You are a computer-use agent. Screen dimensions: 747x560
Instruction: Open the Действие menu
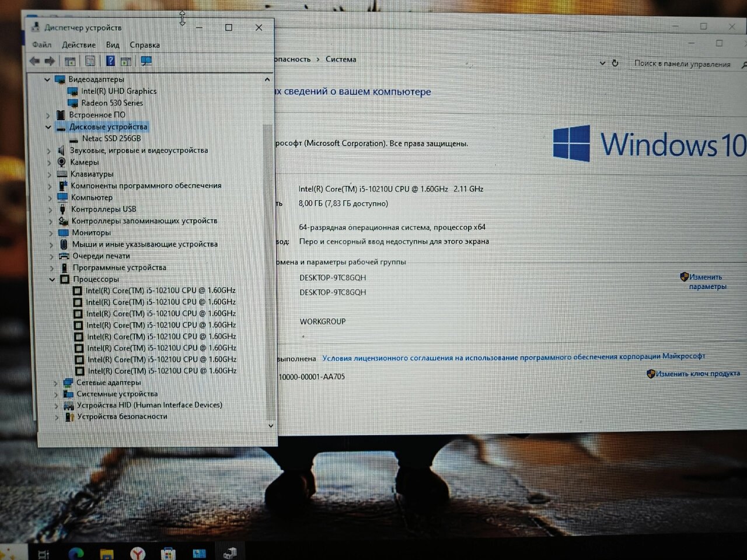tap(79, 45)
